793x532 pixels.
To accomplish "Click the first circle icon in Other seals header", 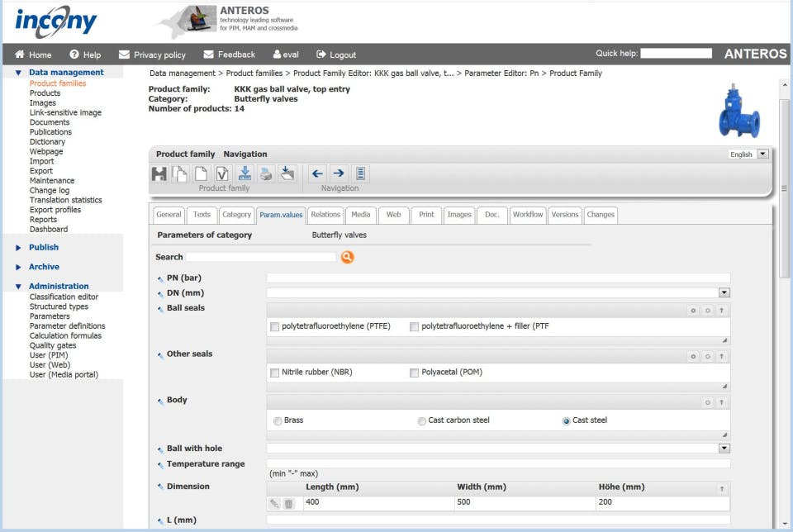I will (693, 357).
